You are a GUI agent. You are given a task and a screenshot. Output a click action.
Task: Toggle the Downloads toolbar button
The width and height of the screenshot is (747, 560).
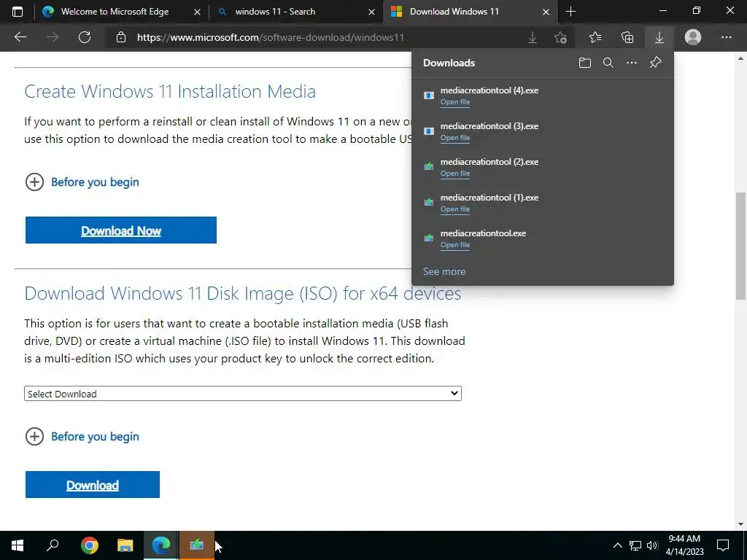[659, 37]
